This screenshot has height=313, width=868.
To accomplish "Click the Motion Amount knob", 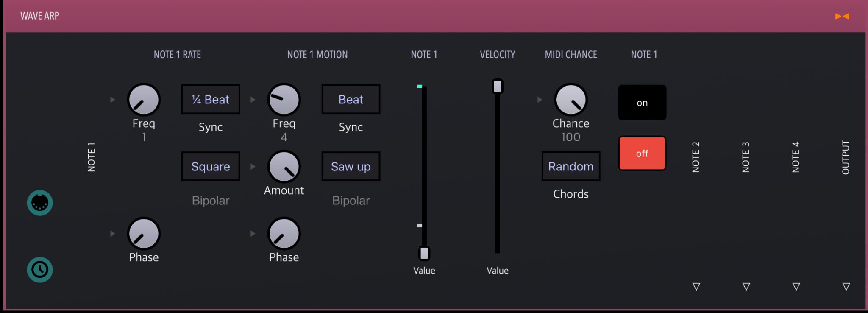I will point(284,167).
